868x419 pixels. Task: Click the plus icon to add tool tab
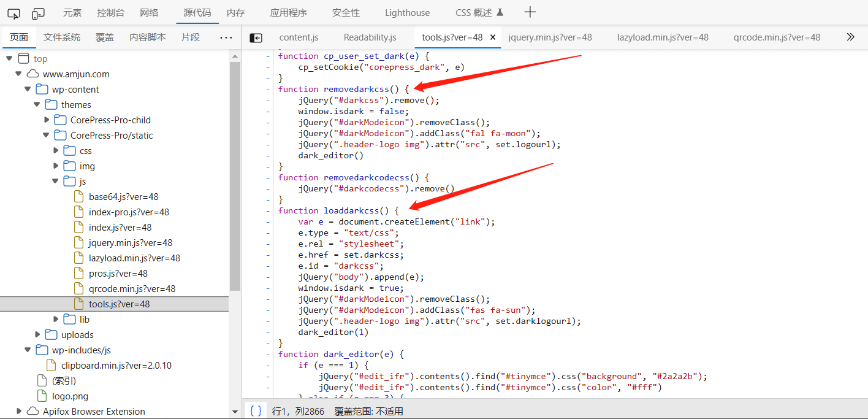(530, 12)
